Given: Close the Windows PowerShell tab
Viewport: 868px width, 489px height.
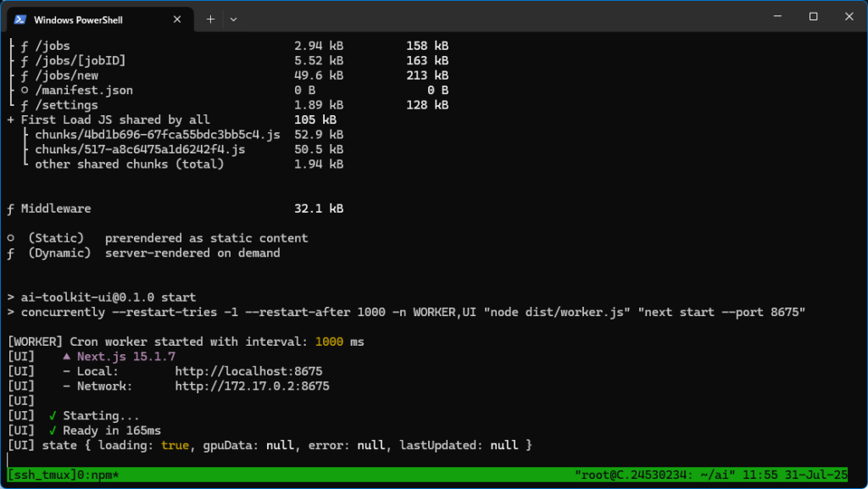Looking at the screenshot, I should (177, 19).
